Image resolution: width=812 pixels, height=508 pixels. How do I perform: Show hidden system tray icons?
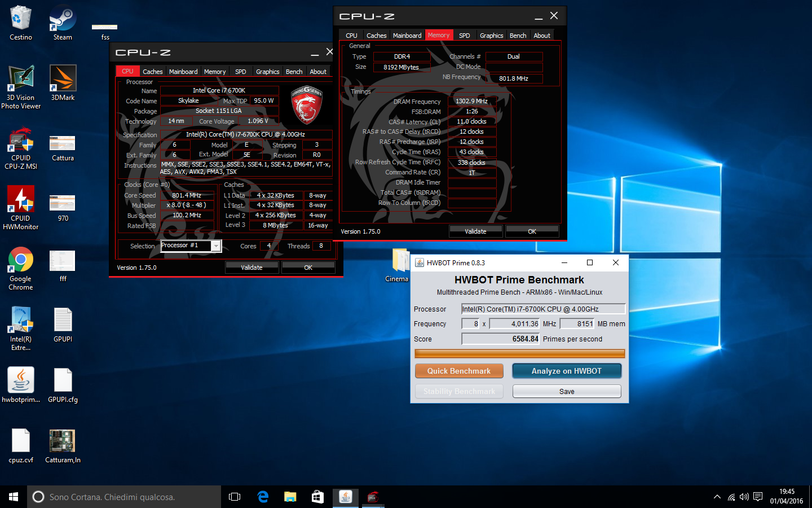click(x=717, y=497)
